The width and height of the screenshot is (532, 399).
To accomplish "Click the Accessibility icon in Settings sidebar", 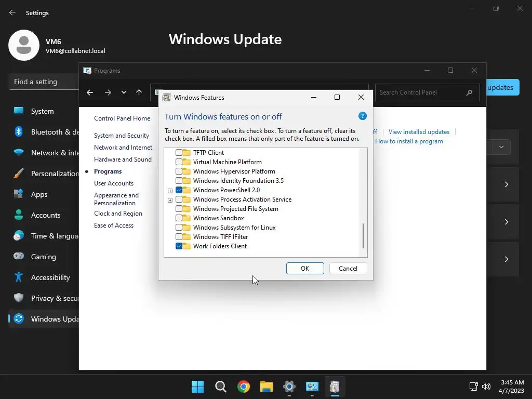I will point(19,277).
